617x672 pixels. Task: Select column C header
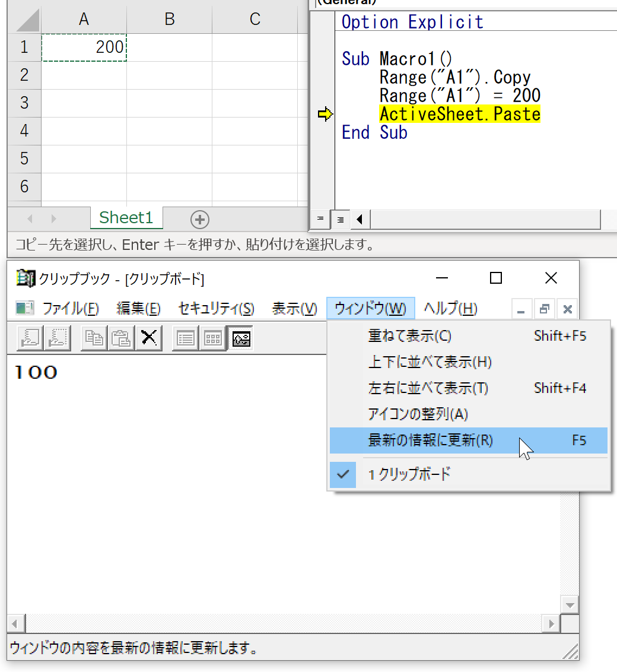point(255,19)
